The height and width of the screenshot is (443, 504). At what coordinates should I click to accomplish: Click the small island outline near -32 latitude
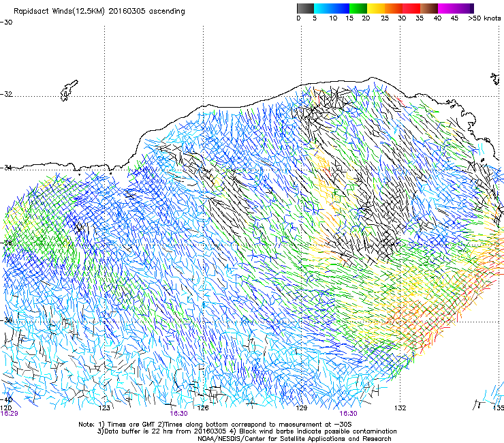pos(69,91)
